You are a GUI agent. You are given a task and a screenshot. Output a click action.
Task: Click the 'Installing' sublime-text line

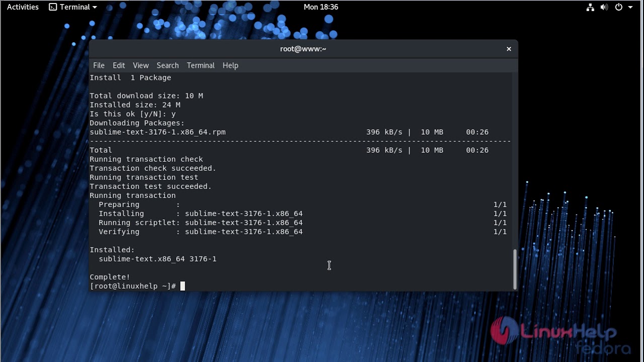click(302, 214)
